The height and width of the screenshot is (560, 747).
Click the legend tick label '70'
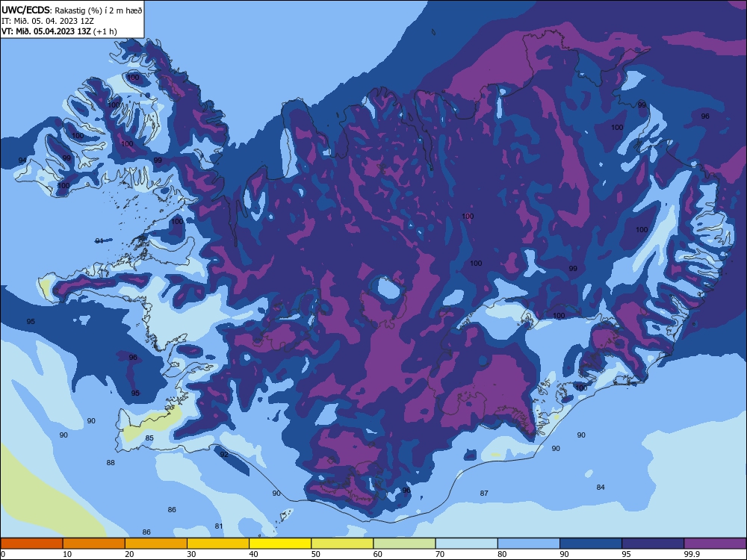(440, 554)
